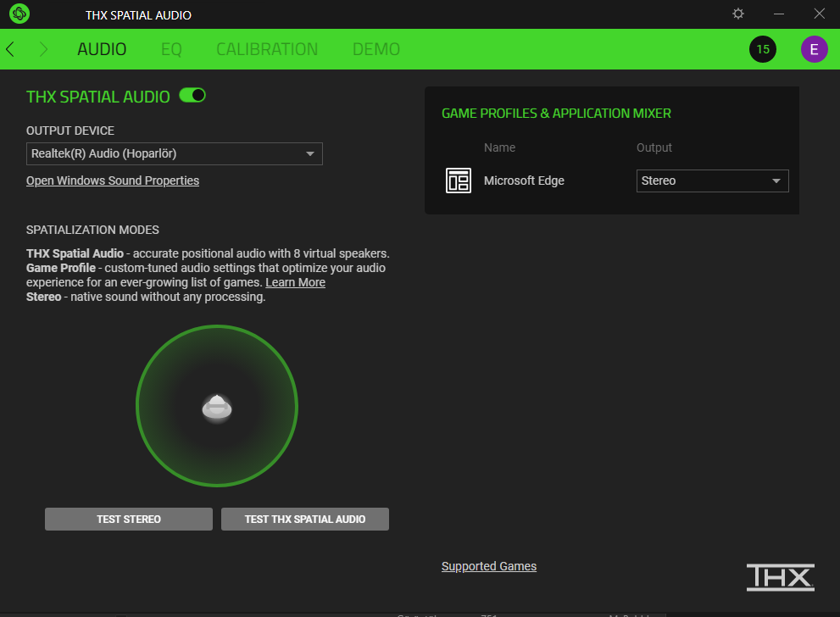Switch to the EQ tab
The image size is (840, 617).
point(171,49)
